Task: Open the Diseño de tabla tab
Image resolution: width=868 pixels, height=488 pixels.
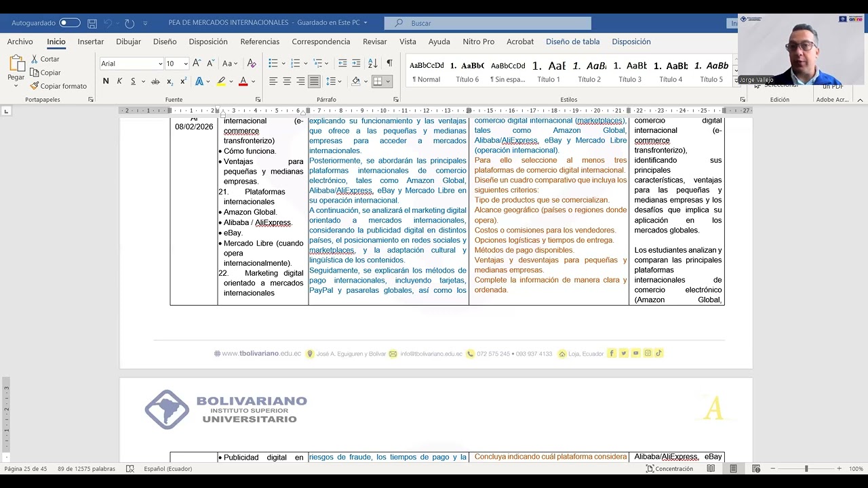Action: point(573,41)
